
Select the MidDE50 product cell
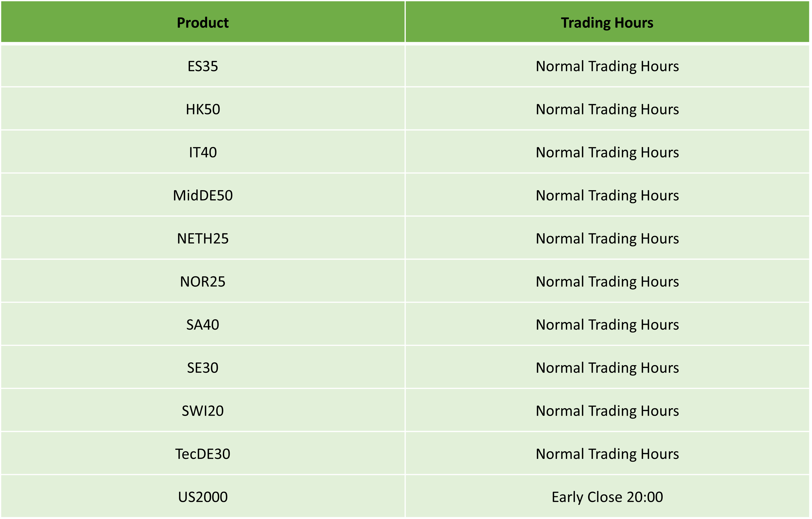coord(203,195)
